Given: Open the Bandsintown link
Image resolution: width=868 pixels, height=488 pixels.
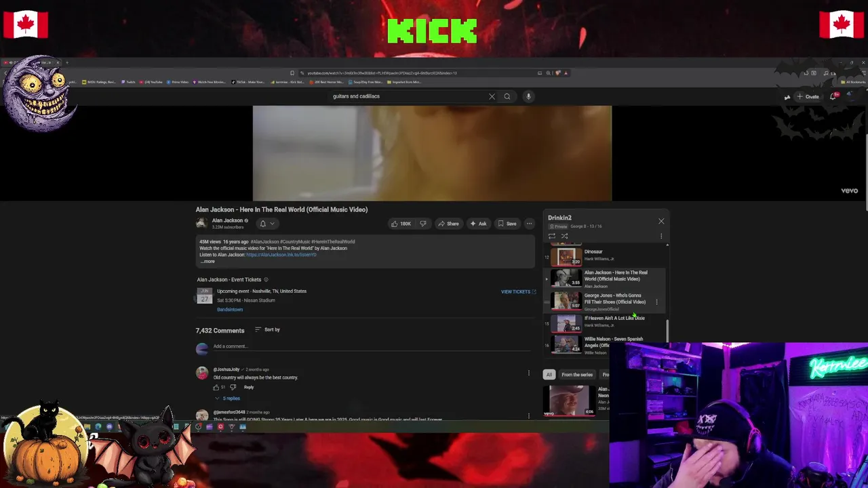Looking at the screenshot, I should coord(230,309).
